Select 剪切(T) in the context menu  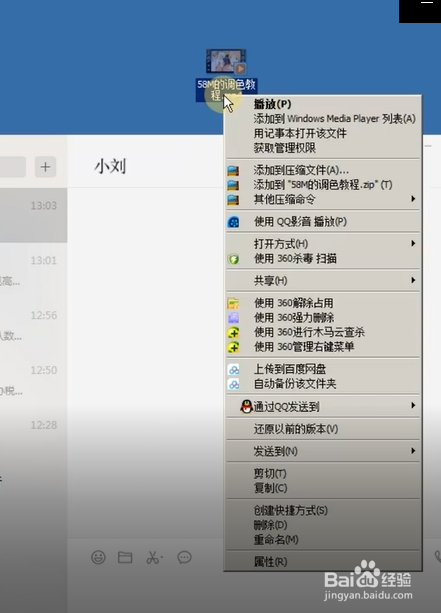pyautogui.click(x=323, y=473)
